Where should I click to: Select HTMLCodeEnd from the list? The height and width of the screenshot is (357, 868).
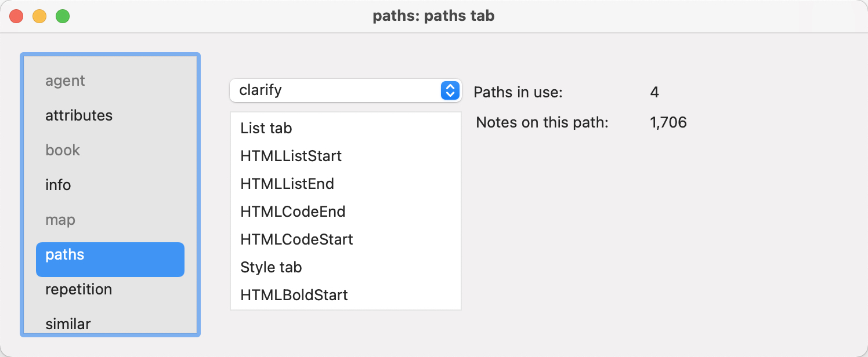coord(292,212)
